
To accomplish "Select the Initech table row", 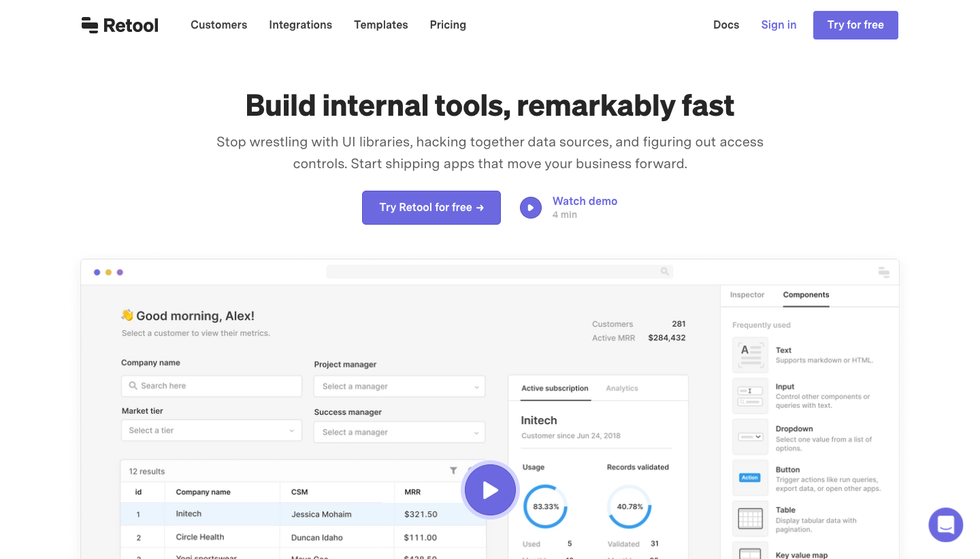I will click(304, 514).
